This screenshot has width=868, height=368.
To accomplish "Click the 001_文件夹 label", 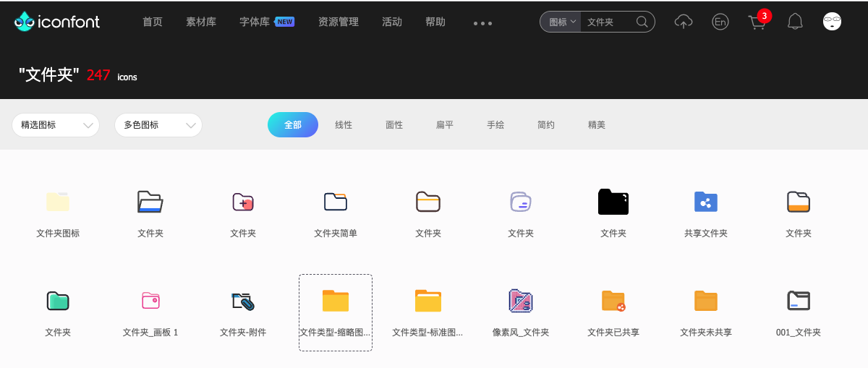I will (x=799, y=333).
